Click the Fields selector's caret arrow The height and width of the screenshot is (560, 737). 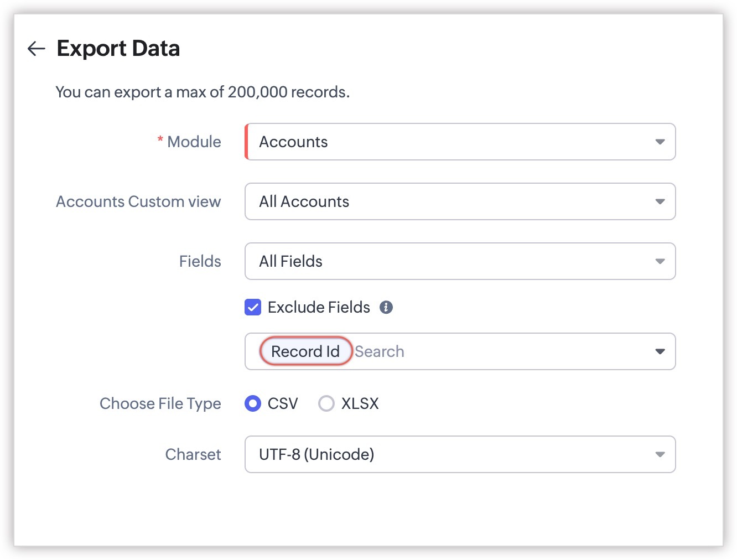pyautogui.click(x=660, y=262)
